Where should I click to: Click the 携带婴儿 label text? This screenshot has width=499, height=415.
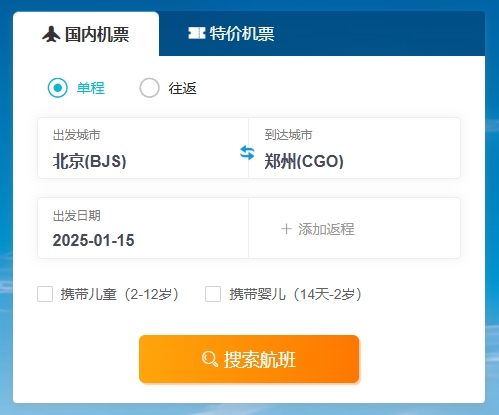click(257, 294)
